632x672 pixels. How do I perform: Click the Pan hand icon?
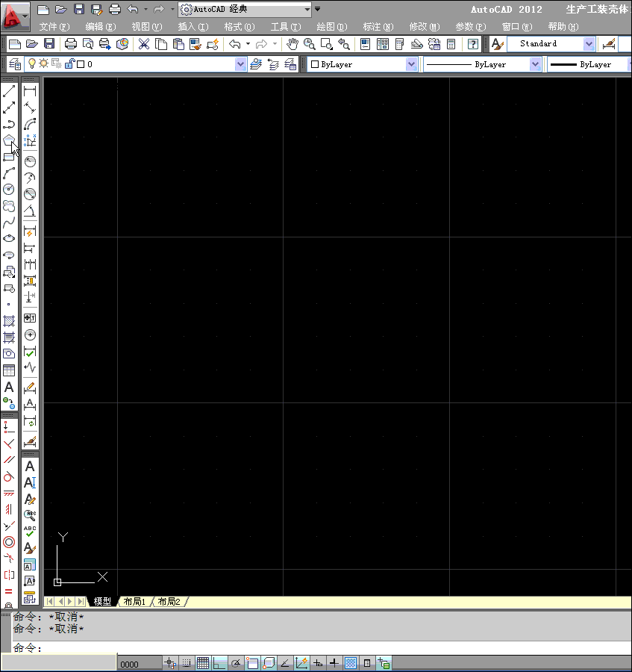pyautogui.click(x=292, y=44)
